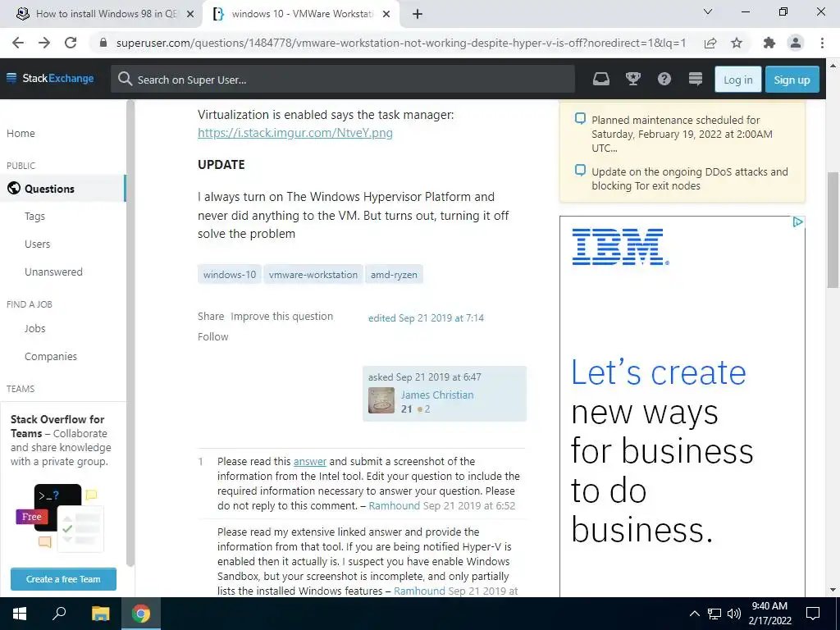Click the vmware-workstation tag

point(313,274)
